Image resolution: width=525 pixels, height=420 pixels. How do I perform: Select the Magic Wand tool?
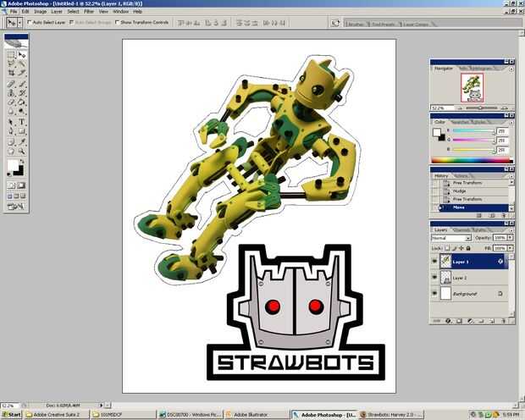point(22,64)
